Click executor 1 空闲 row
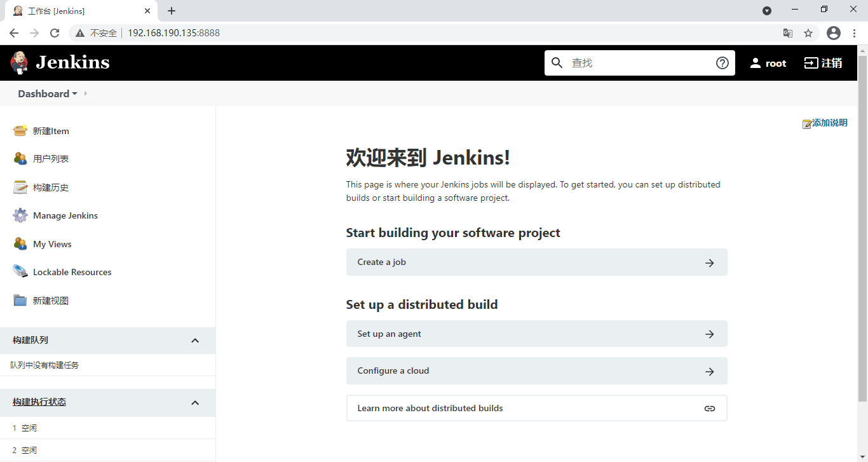Viewport: 868px width, 462px height. click(107, 428)
